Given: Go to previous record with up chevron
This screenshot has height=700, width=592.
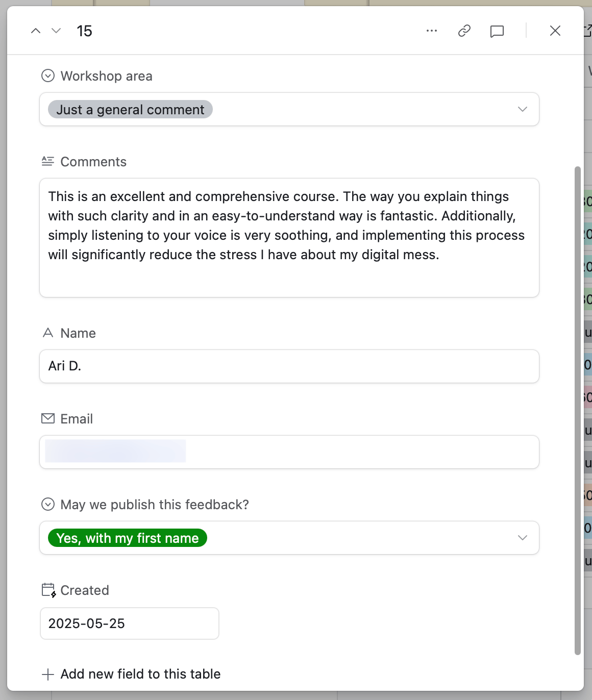Looking at the screenshot, I should (36, 31).
